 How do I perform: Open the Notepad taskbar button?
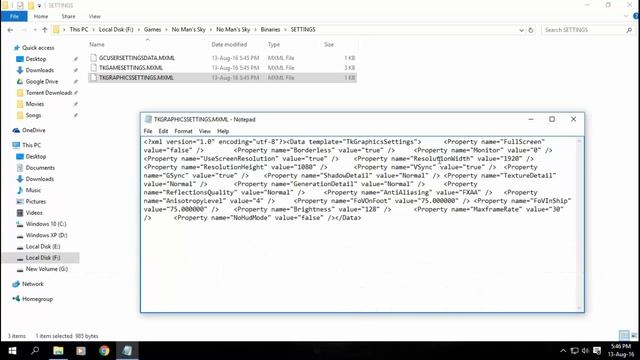pos(127,351)
